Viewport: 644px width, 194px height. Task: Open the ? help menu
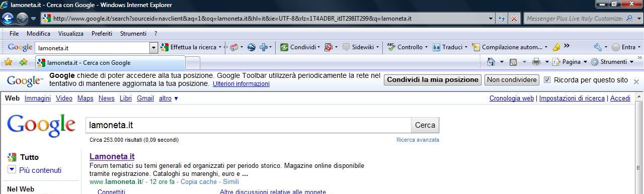155,34
